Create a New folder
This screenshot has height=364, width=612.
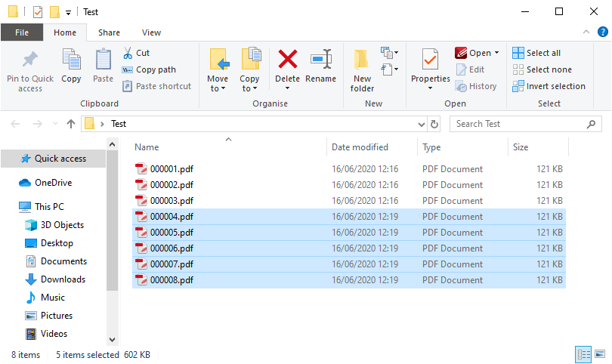(362, 71)
